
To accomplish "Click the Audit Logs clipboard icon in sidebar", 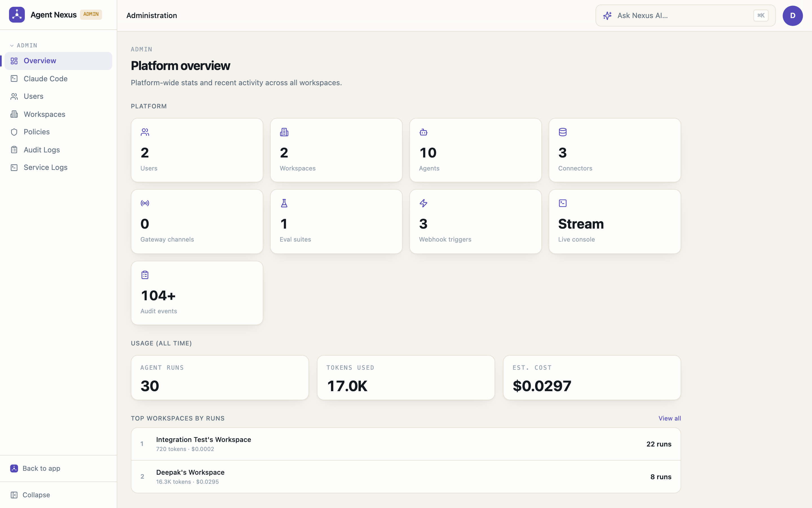I will point(14,150).
